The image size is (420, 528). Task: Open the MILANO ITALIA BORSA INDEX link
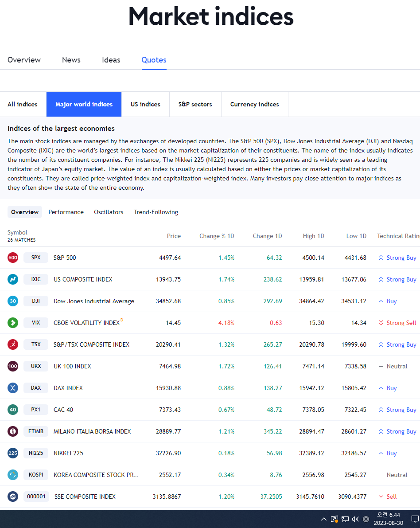(92, 431)
